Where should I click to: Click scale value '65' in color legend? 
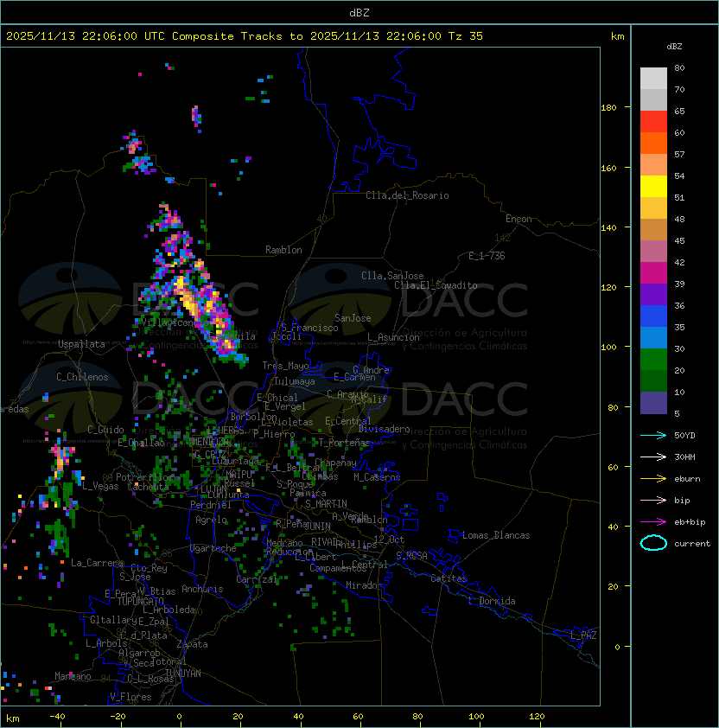[679, 111]
